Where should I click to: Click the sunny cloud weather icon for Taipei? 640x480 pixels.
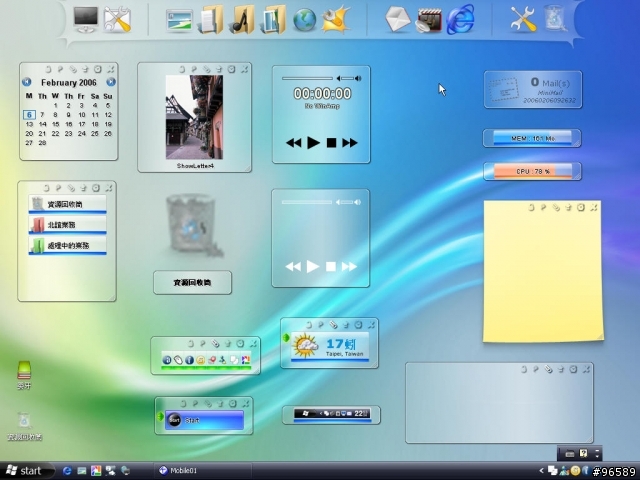click(x=304, y=346)
